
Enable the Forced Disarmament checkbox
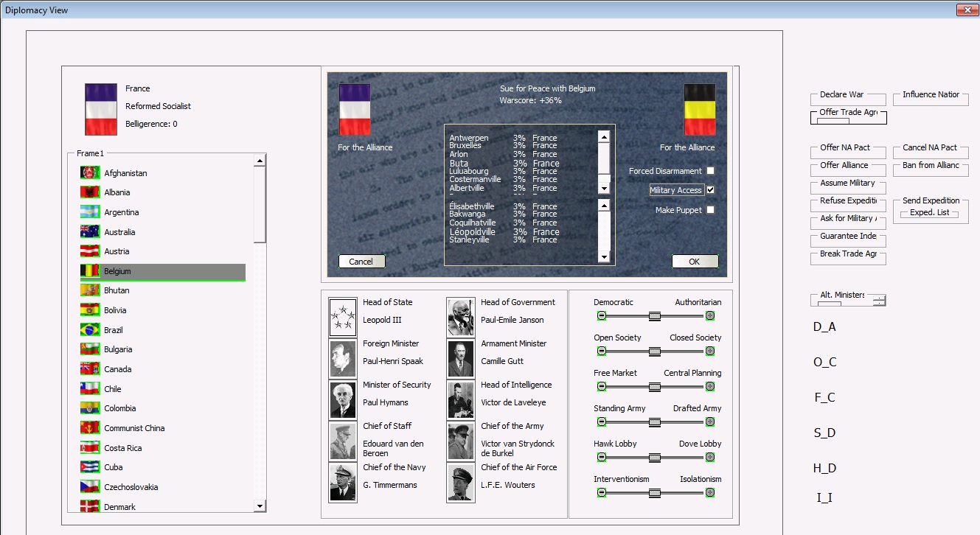point(710,170)
